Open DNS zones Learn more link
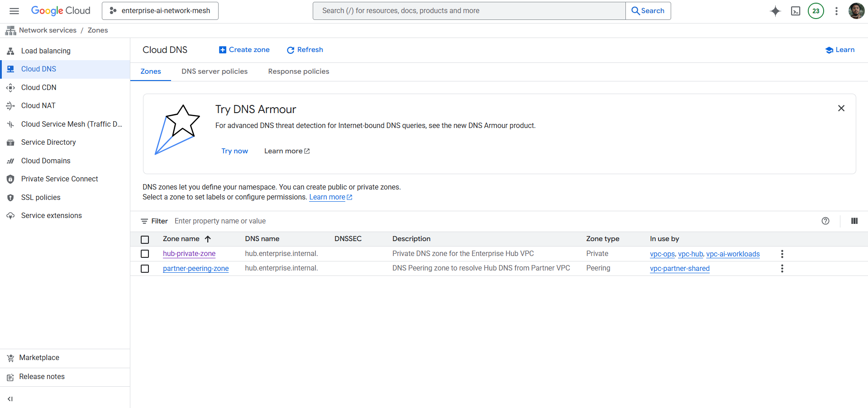The width and height of the screenshot is (868, 408). [331, 197]
